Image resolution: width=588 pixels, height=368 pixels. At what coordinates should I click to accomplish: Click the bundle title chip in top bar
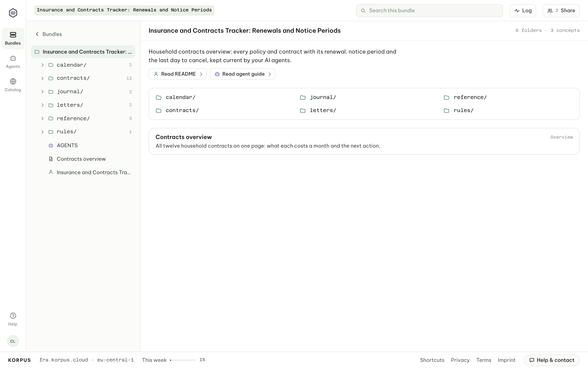pyautogui.click(x=124, y=10)
